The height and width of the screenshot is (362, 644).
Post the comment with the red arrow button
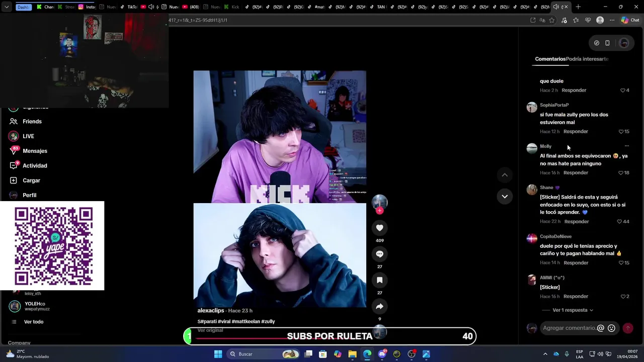[628, 328]
